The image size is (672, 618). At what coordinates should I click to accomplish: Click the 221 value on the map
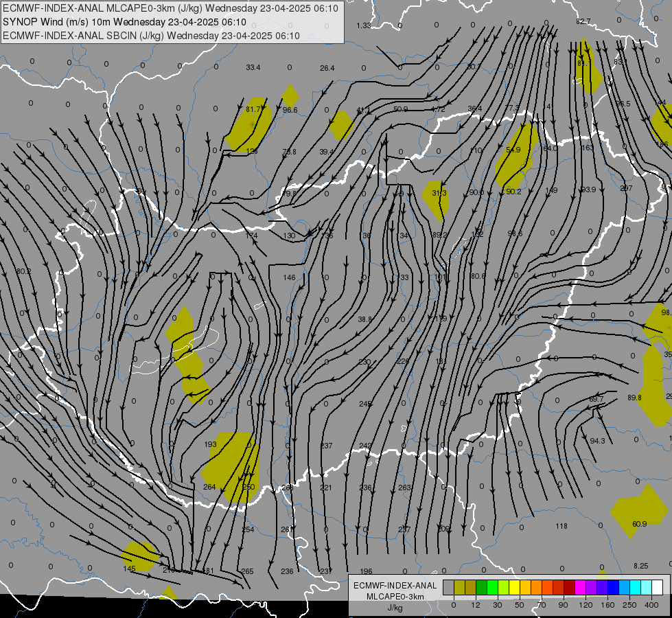(326, 488)
